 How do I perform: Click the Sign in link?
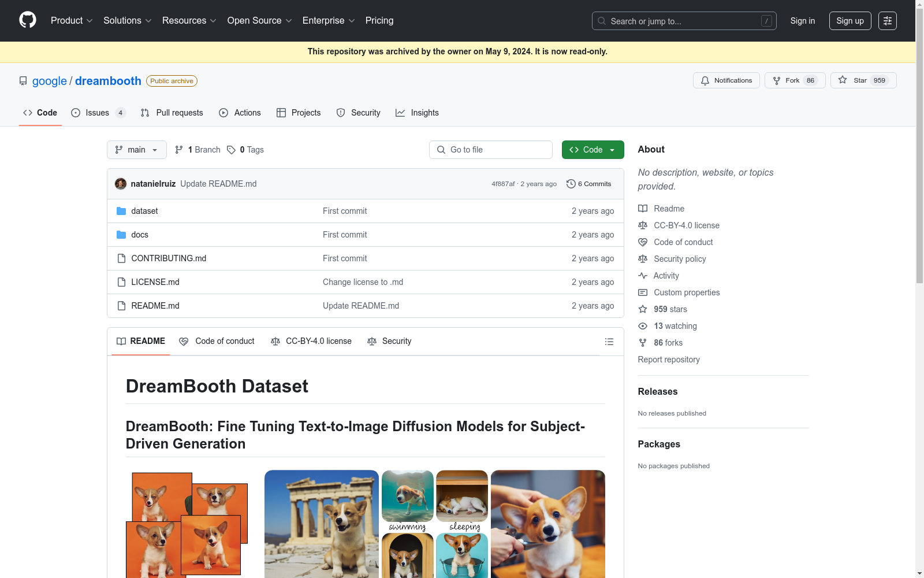(x=803, y=21)
